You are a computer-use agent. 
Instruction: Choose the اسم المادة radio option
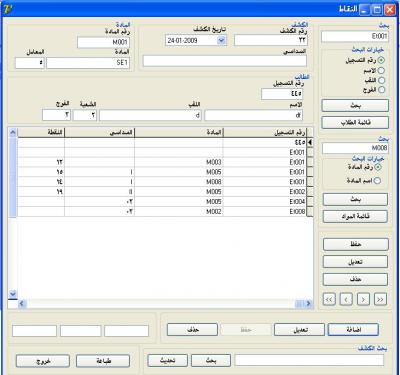(x=377, y=180)
